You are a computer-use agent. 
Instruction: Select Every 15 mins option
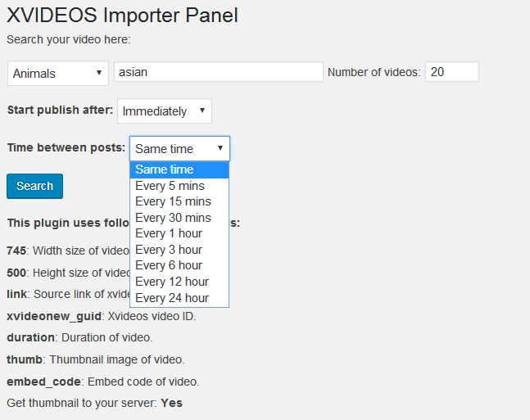point(179,201)
